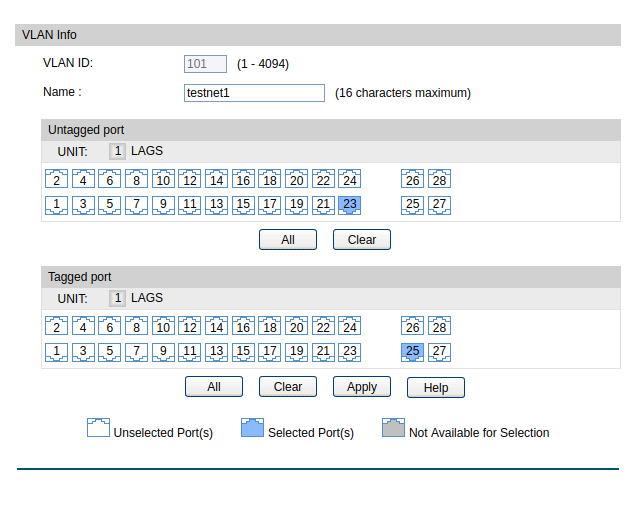The image size is (638, 508).
Task: Select untagged port 10
Action: click(x=163, y=179)
